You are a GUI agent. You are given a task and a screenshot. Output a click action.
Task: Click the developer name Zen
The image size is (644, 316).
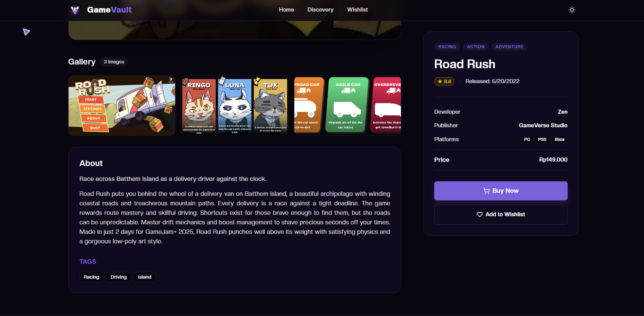(x=563, y=112)
